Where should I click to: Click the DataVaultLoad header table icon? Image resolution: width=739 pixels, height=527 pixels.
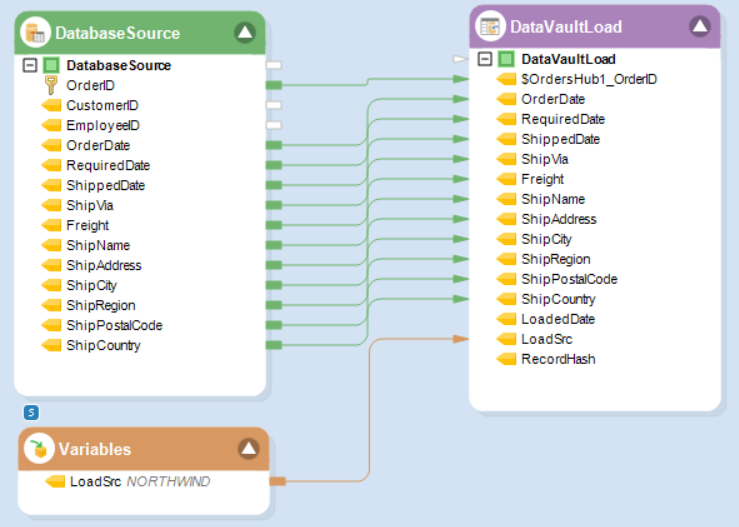coord(490,27)
